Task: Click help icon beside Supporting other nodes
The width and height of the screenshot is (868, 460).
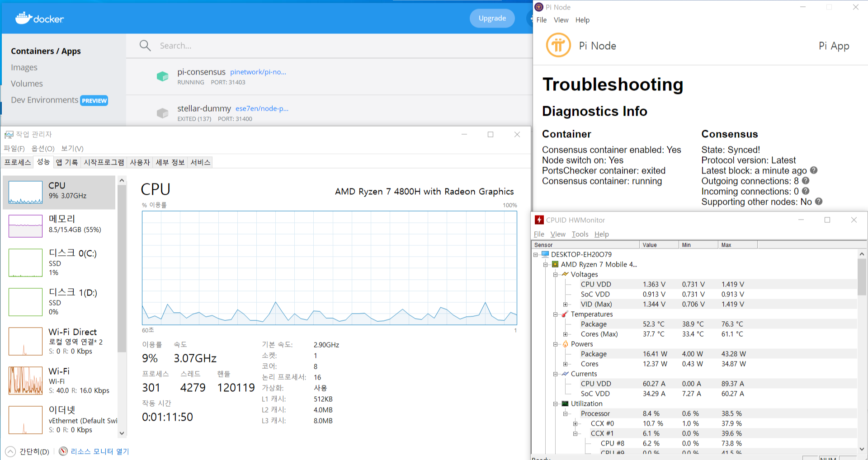Action: (819, 202)
